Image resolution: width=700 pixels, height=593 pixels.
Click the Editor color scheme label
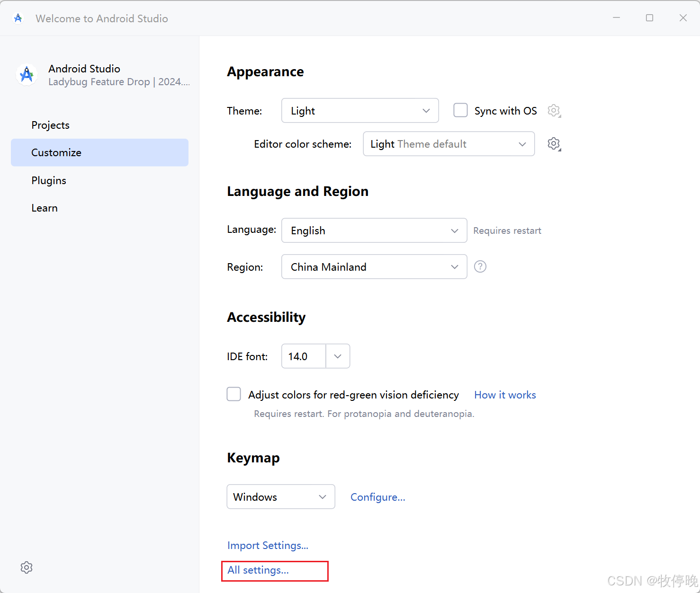303,144
